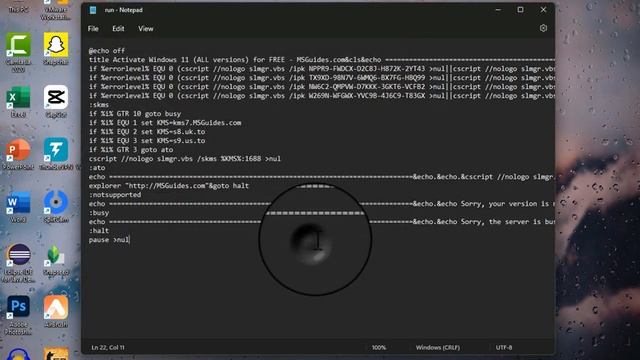
Task: Click the 'set KMS=s9.us.to' line
Action: 147,140
